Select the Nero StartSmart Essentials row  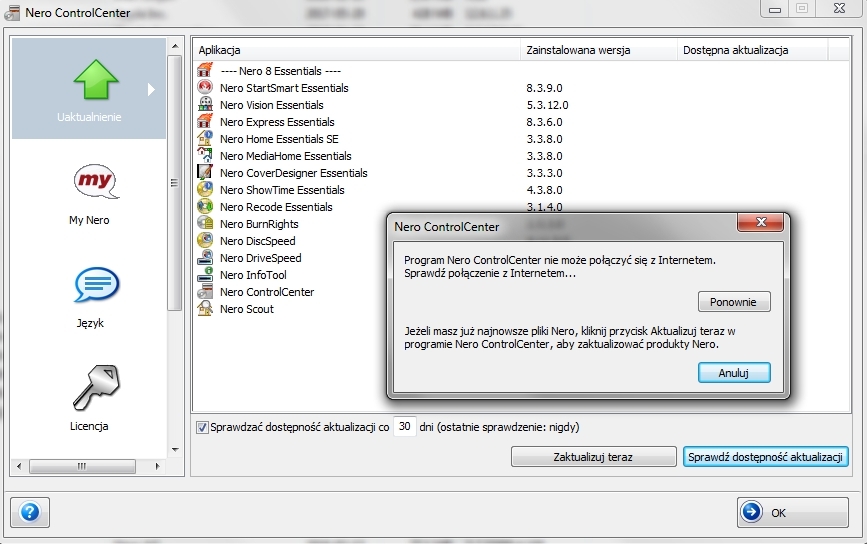(522, 88)
